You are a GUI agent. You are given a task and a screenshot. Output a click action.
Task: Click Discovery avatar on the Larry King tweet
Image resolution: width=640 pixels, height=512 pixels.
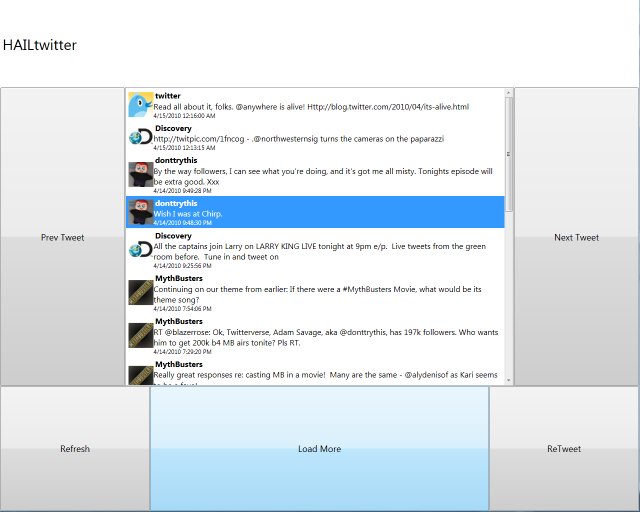coord(140,248)
